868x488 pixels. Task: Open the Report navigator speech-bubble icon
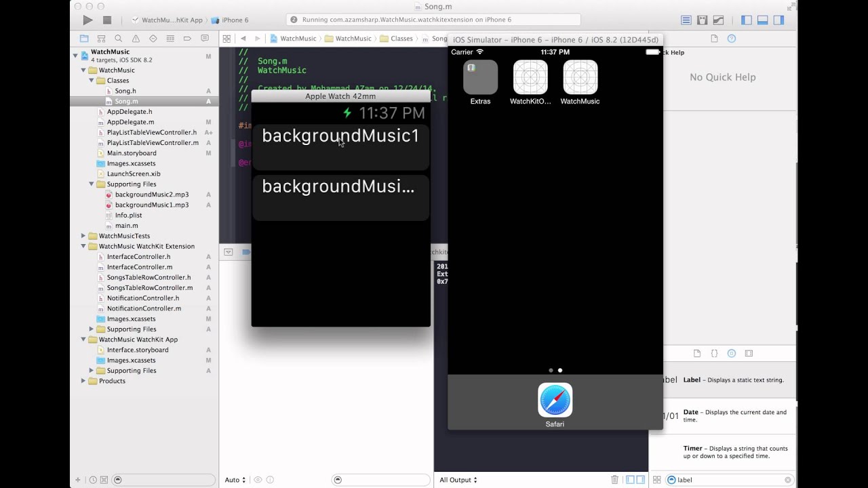point(205,39)
